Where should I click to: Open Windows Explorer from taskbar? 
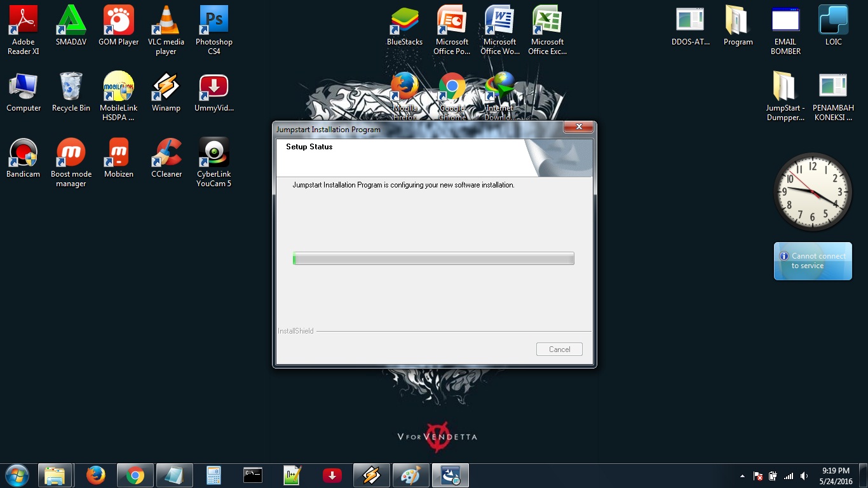coord(55,475)
